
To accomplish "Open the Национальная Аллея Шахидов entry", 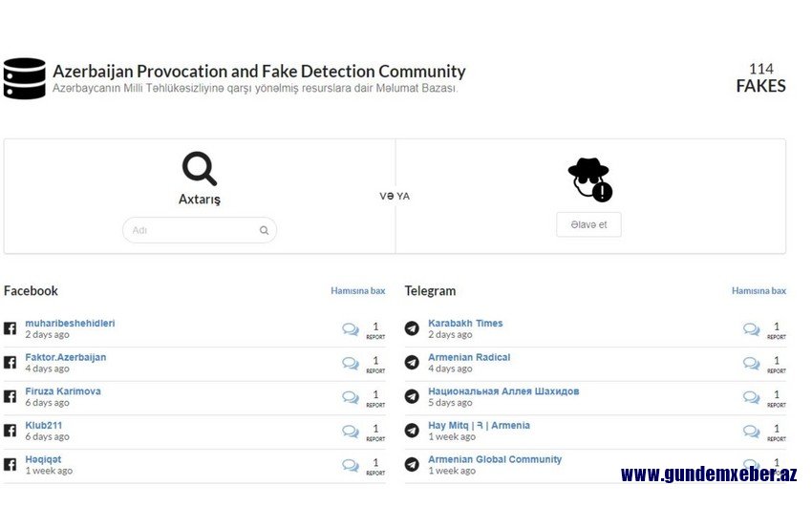I will click(503, 391).
